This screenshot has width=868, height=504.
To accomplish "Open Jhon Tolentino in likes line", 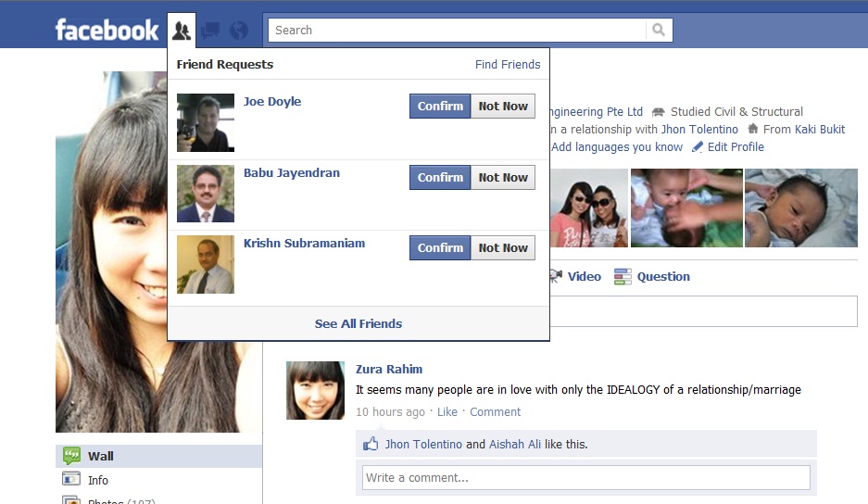I will pyautogui.click(x=423, y=444).
